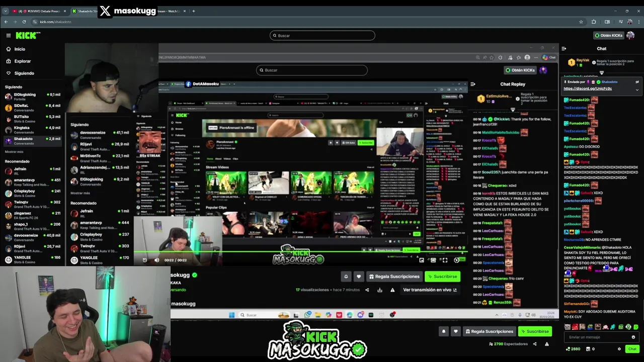Mute the embedded video volume icon
Viewport: 644px width, 362px height.
[156, 260]
